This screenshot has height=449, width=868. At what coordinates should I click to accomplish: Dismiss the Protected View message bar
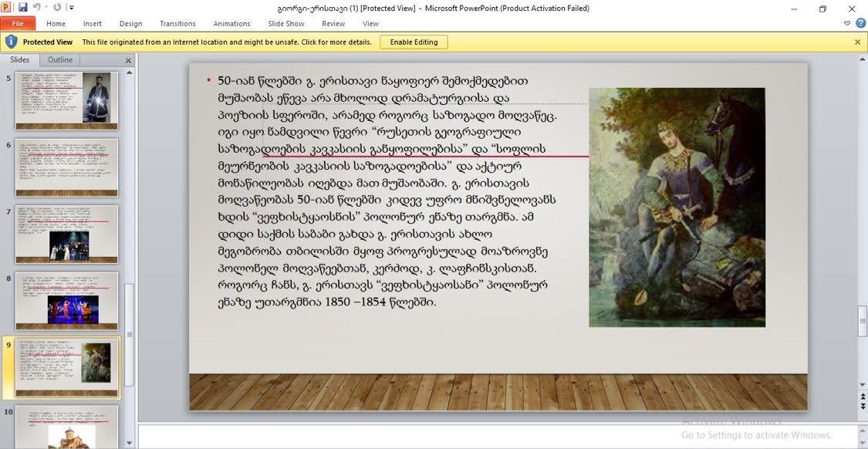[x=857, y=42]
